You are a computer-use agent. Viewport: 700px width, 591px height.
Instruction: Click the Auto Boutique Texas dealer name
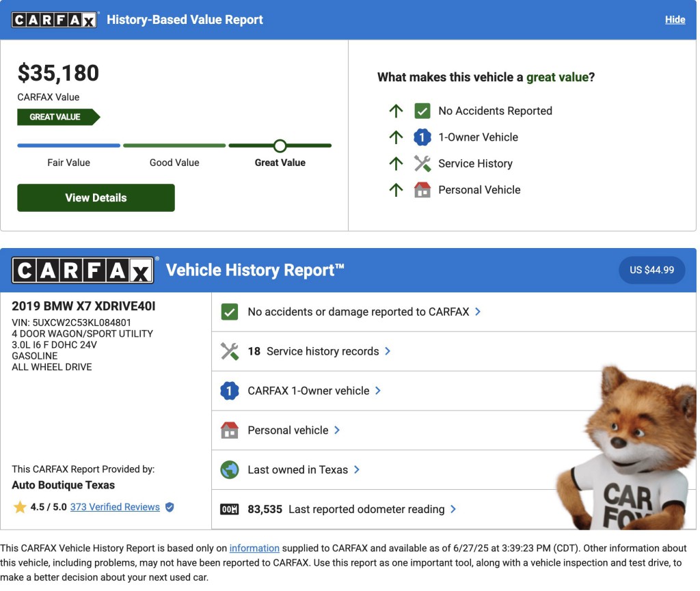coord(63,485)
